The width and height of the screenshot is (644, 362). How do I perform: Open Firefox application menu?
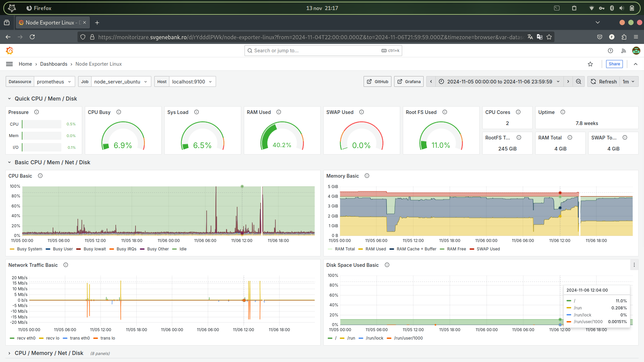point(636,37)
